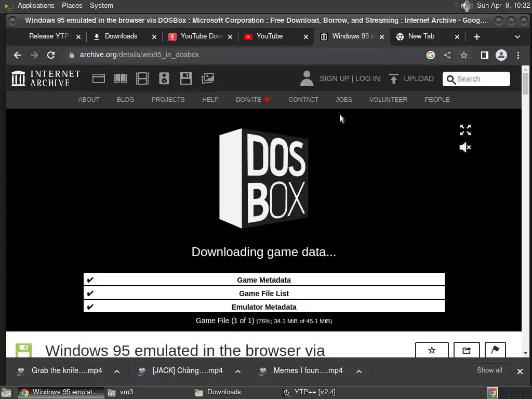Close the downloads bar

(520, 371)
